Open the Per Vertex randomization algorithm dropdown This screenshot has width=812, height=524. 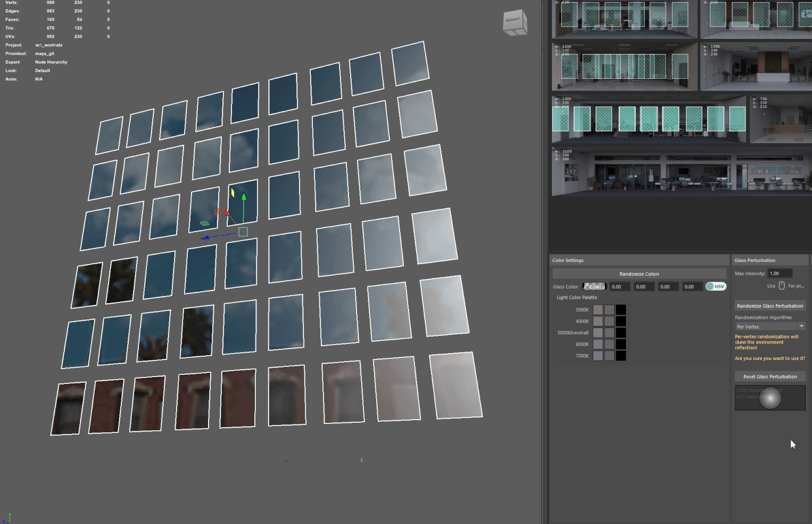(770, 326)
